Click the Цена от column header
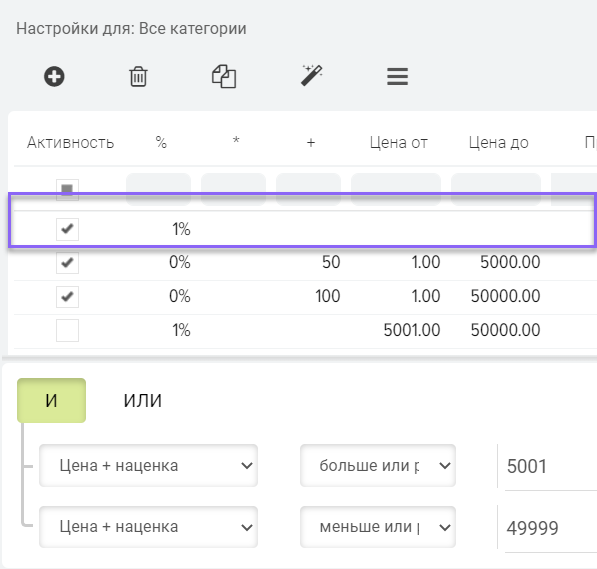The image size is (597, 569). 399,143
